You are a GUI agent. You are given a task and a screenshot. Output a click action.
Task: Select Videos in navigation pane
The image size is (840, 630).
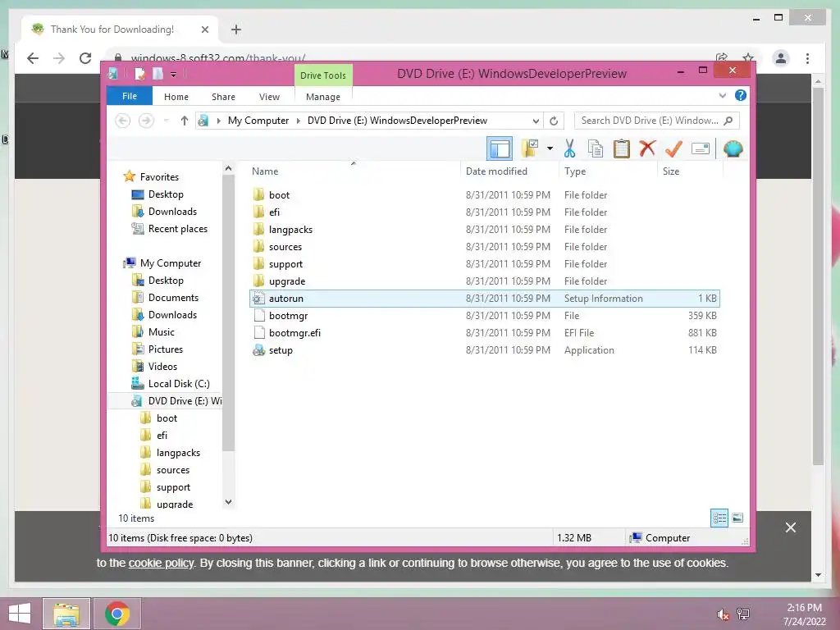click(x=162, y=367)
